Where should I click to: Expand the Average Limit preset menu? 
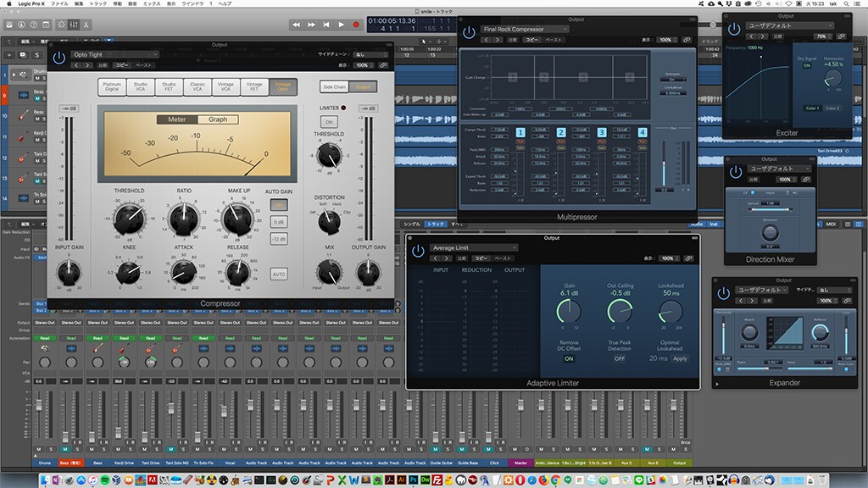474,248
